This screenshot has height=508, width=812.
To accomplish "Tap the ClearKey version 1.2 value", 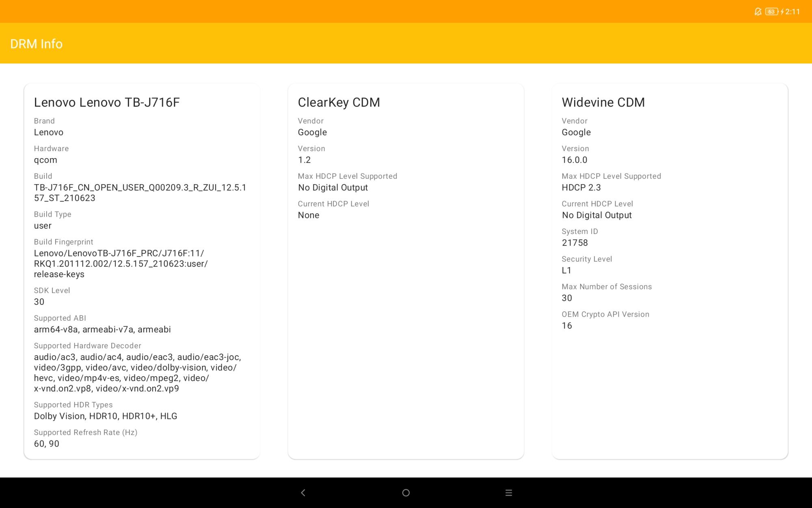I will pos(304,160).
